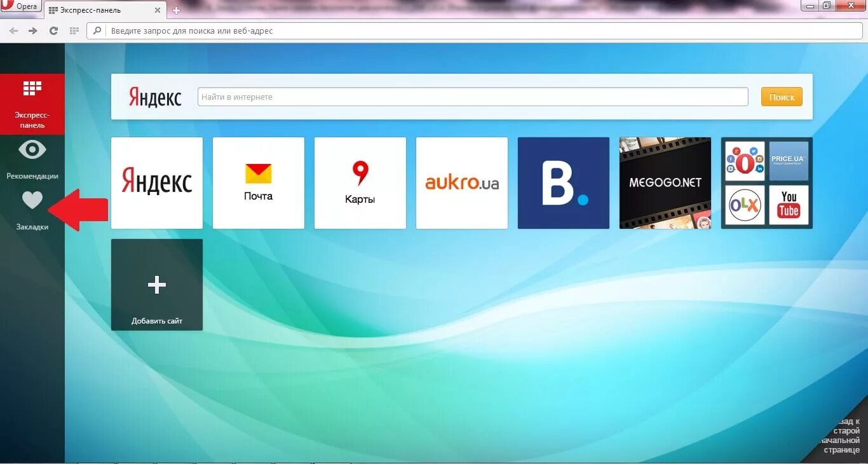The height and width of the screenshot is (464, 868).
Task: Open the Opera social icon in folder tile
Action: pyautogui.click(x=745, y=161)
